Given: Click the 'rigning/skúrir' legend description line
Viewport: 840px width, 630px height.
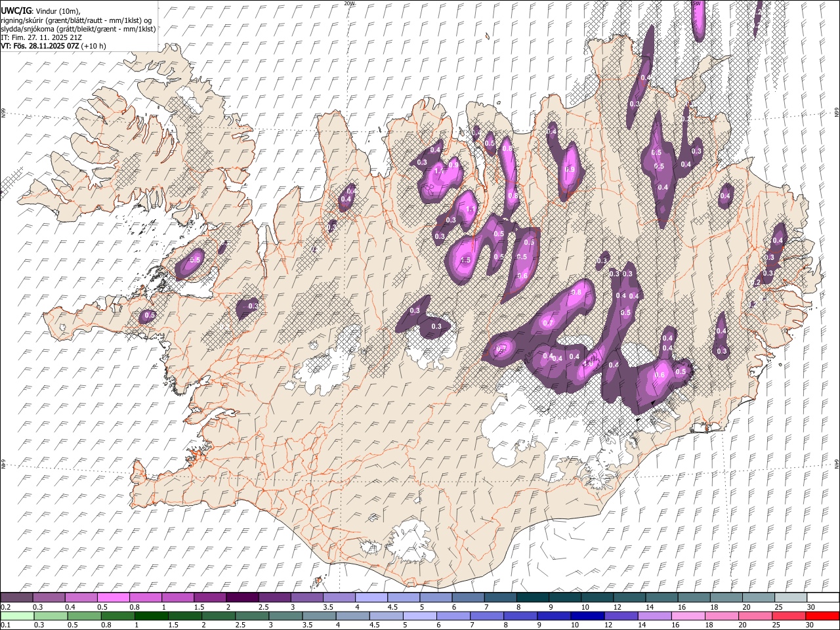Looking at the screenshot, I should [76, 20].
